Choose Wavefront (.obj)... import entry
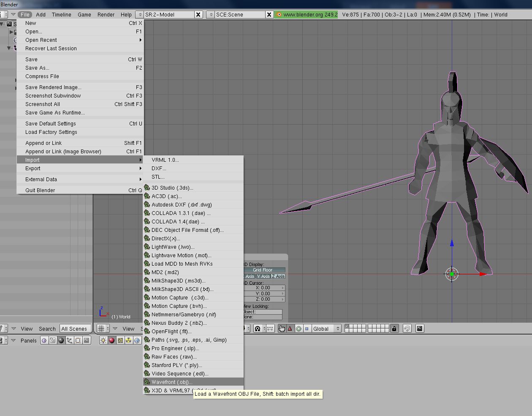The image size is (532, 416). coord(193,382)
